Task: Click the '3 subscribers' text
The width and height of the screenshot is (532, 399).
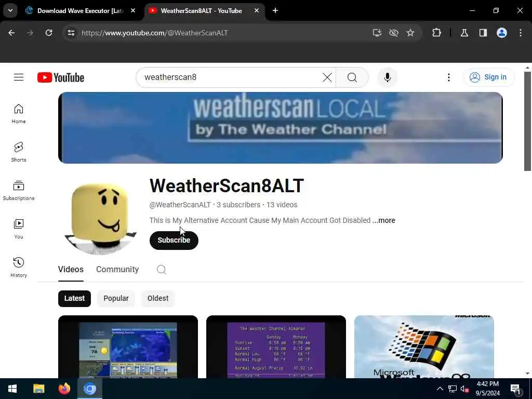Action: pyautogui.click(x=238, y=205)
